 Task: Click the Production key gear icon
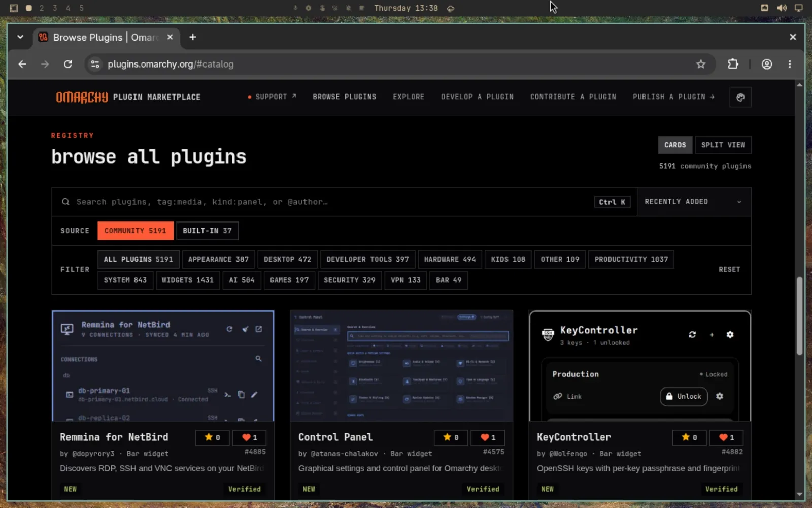(719, 396)
